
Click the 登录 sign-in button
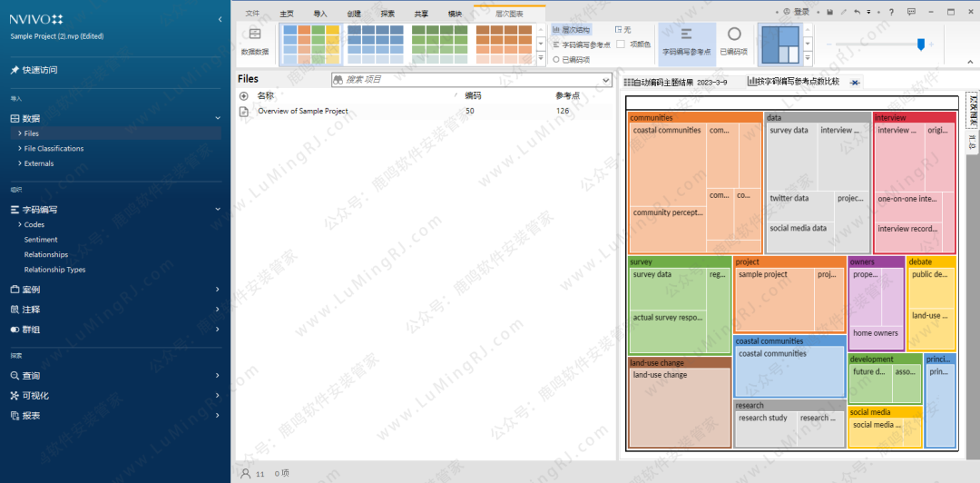796,12
